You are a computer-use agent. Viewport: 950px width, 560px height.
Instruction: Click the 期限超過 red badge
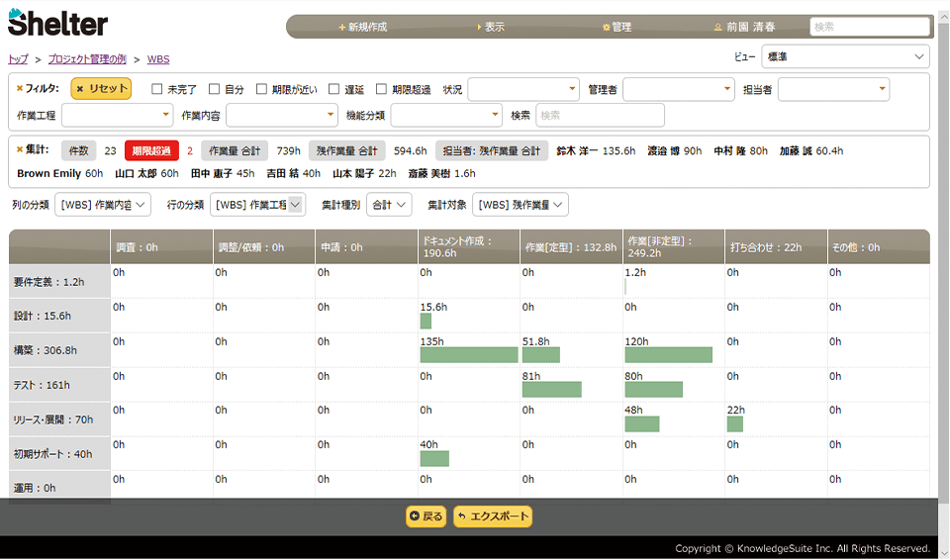151,151
